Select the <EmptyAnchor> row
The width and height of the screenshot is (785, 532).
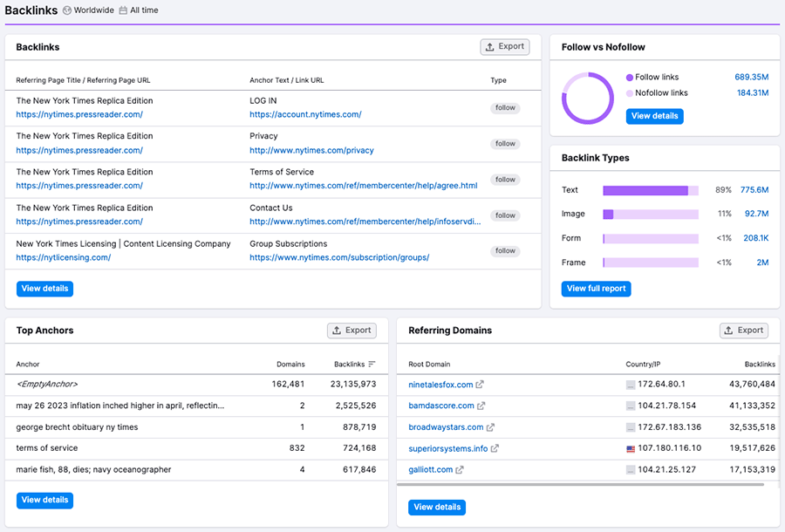coord(196,385)
